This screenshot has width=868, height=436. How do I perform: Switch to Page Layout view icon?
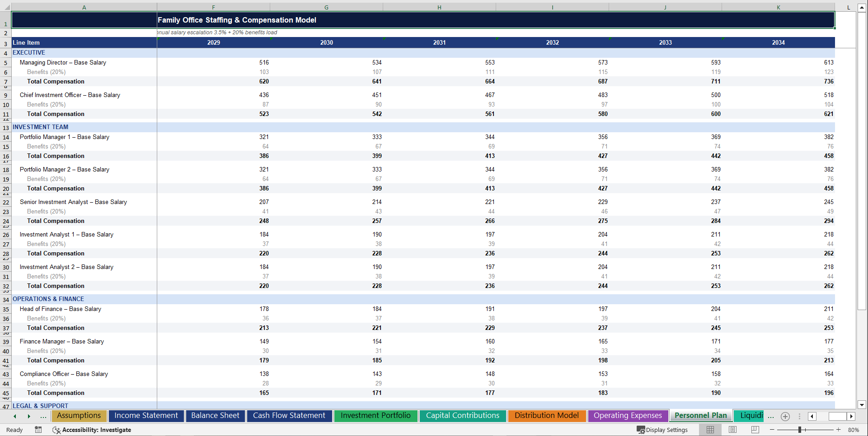pos(732,429)
